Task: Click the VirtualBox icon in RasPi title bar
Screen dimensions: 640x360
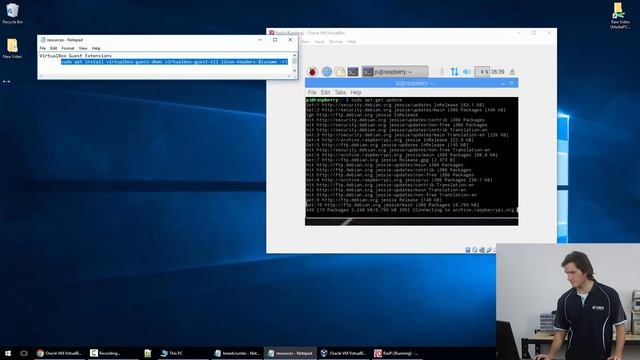Action: pos(271,33)
